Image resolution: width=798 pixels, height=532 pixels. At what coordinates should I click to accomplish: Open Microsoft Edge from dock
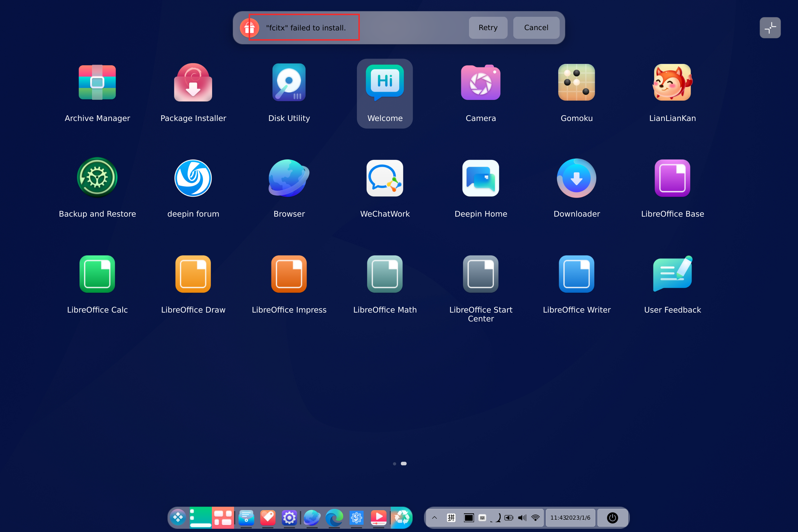click(334, 517)
